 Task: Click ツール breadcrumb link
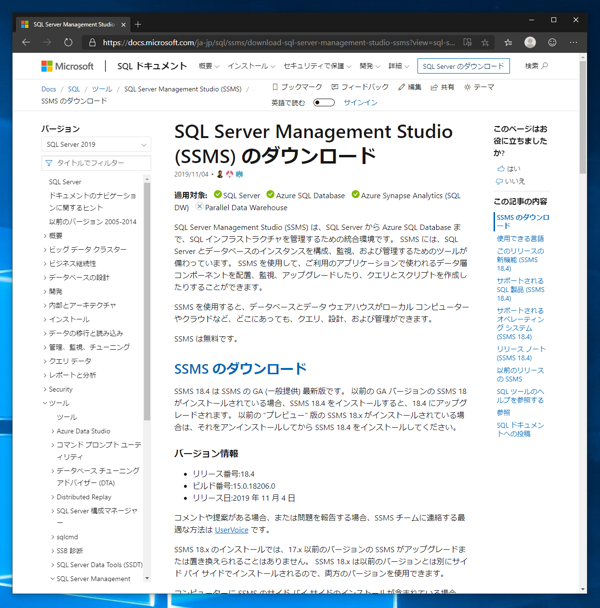pos(102,89)
